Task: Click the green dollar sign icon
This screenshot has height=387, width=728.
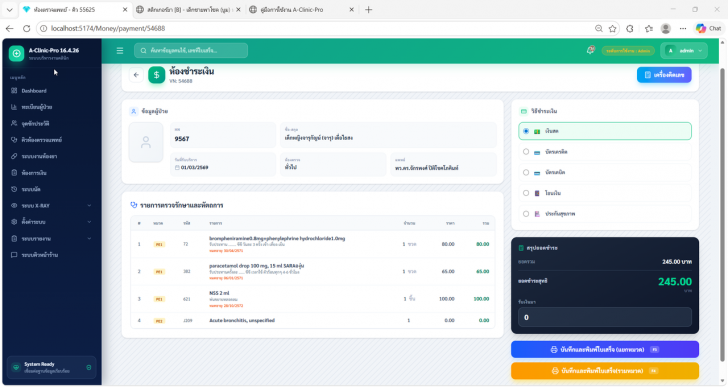Action: pyautogui.click(x=156, y=75)
